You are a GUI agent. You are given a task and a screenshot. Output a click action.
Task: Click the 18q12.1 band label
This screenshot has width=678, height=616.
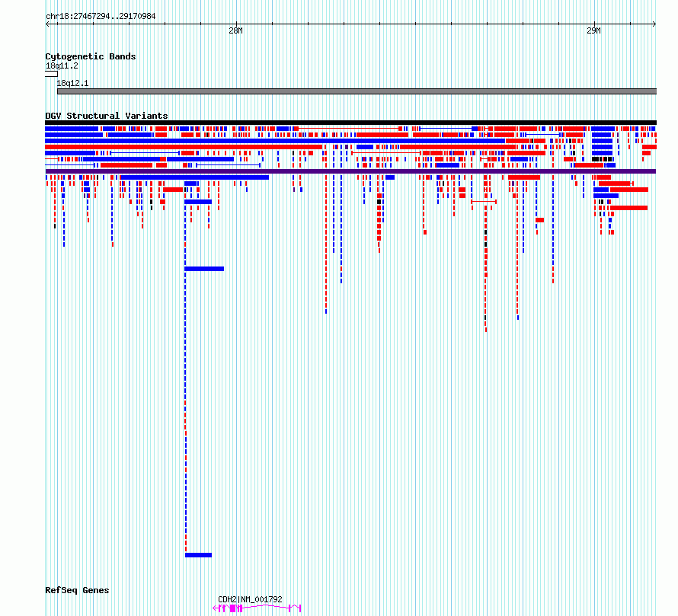[x=72, y=83]
